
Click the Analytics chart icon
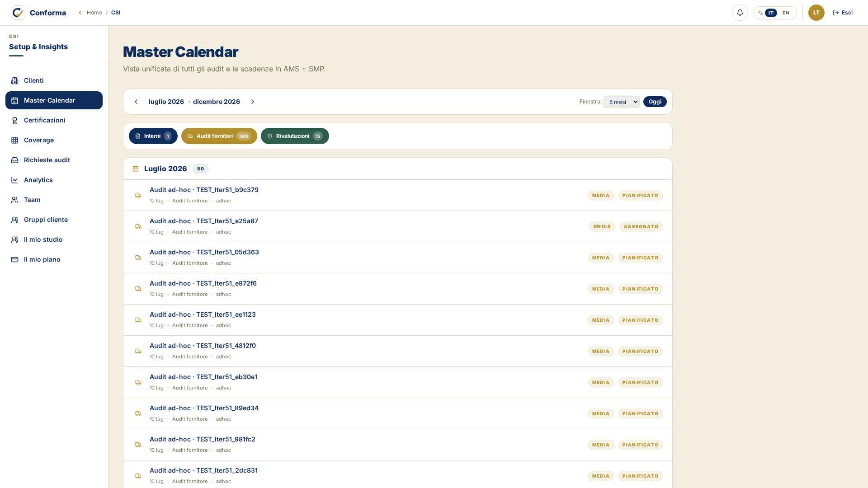coord(14,180)
